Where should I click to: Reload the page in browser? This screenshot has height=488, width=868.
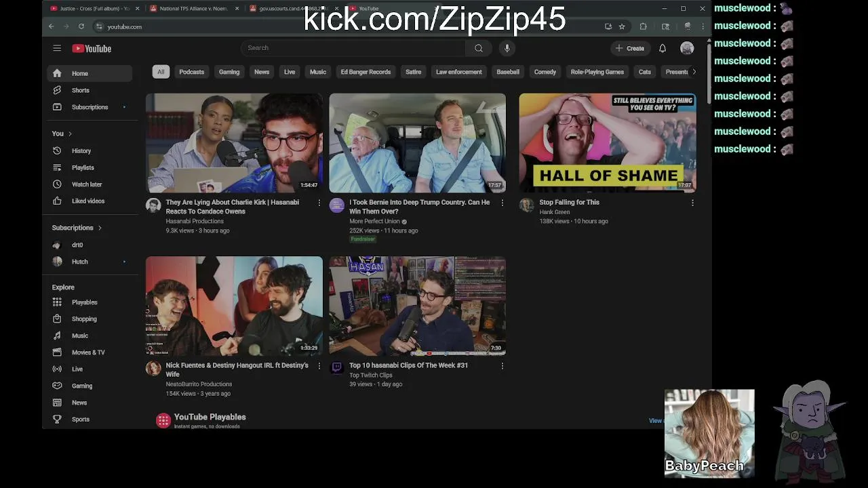point(81,26)
